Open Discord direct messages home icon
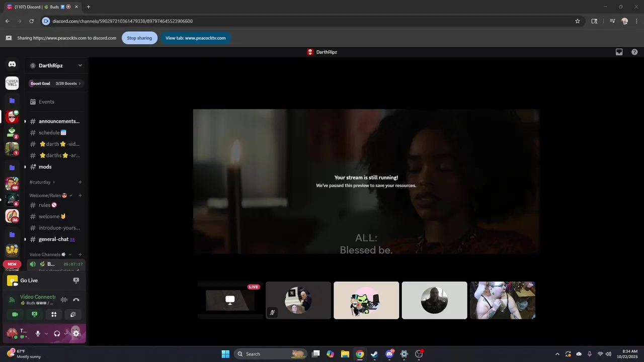This screenshot has width=644, height=362. coord(12,64)
